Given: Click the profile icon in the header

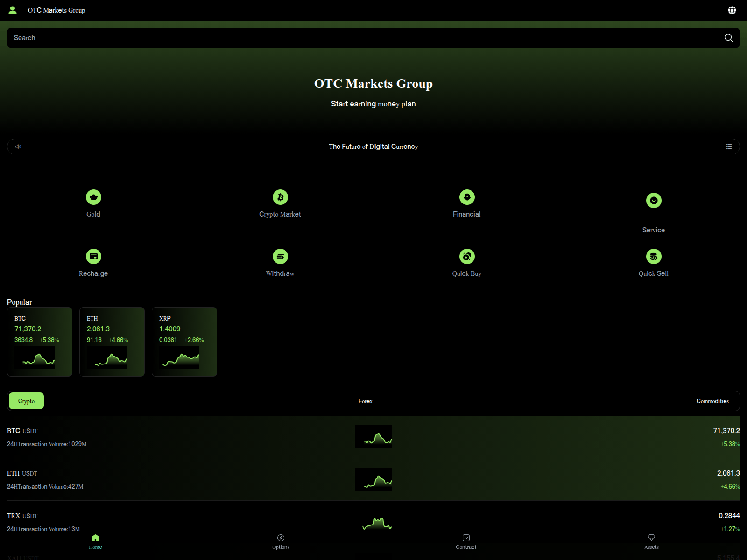Looking at the screenshot, I should (x=13, y=10).
